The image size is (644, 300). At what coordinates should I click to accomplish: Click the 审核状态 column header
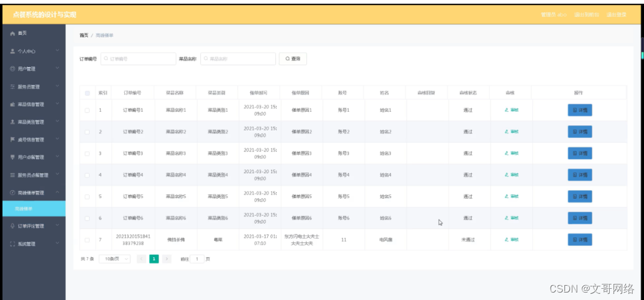click(x=468, y=93)
